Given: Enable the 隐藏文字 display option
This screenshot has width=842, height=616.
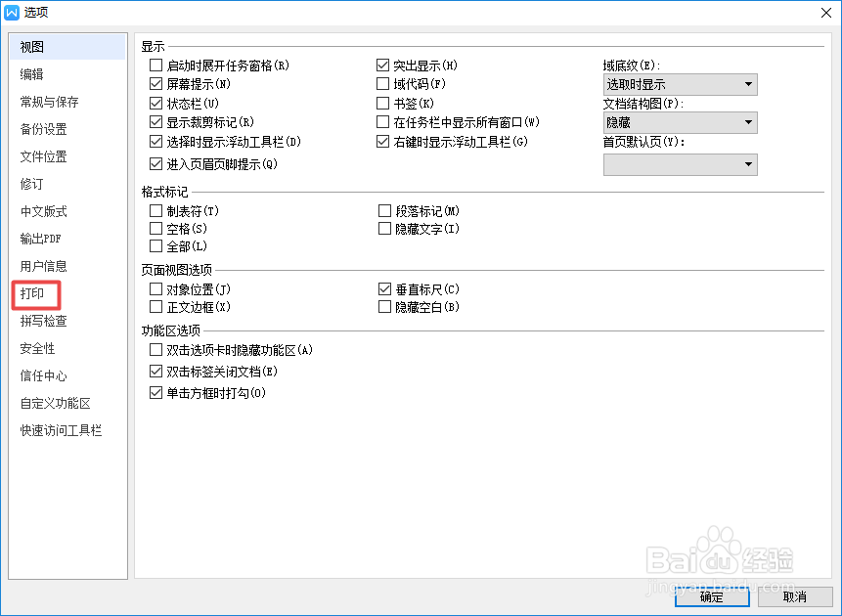Looking at the screenshot, I should 383,229.
